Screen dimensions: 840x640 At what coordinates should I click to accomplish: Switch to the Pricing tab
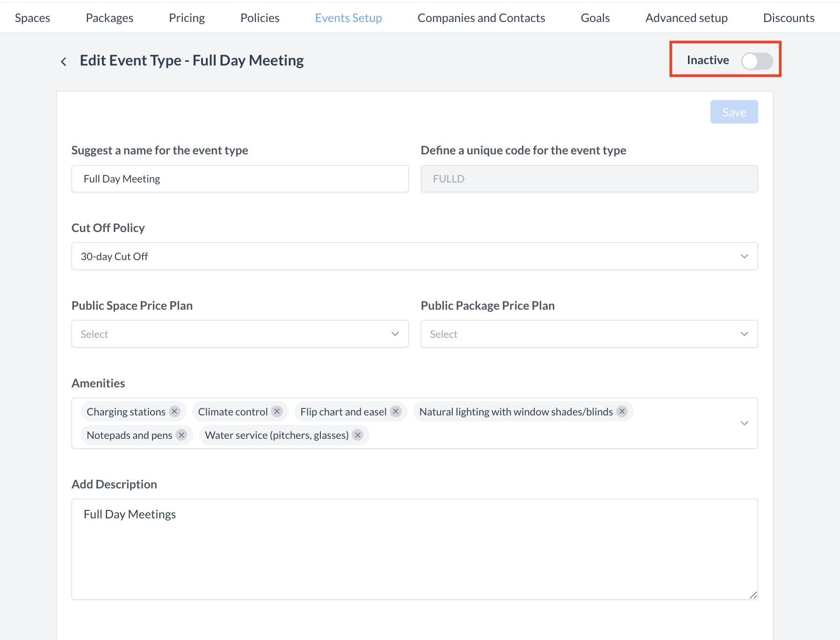pos(187,18)
